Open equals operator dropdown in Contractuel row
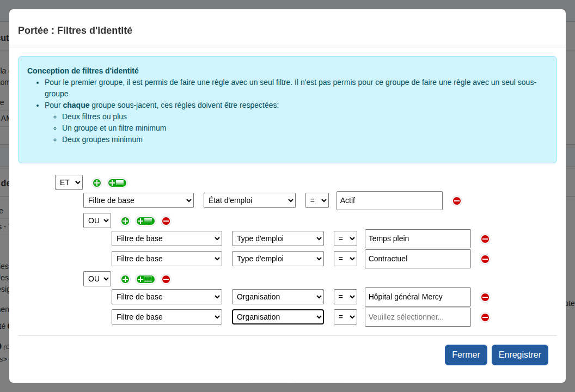This screenshot has width=575, height=392. point(345,259)
